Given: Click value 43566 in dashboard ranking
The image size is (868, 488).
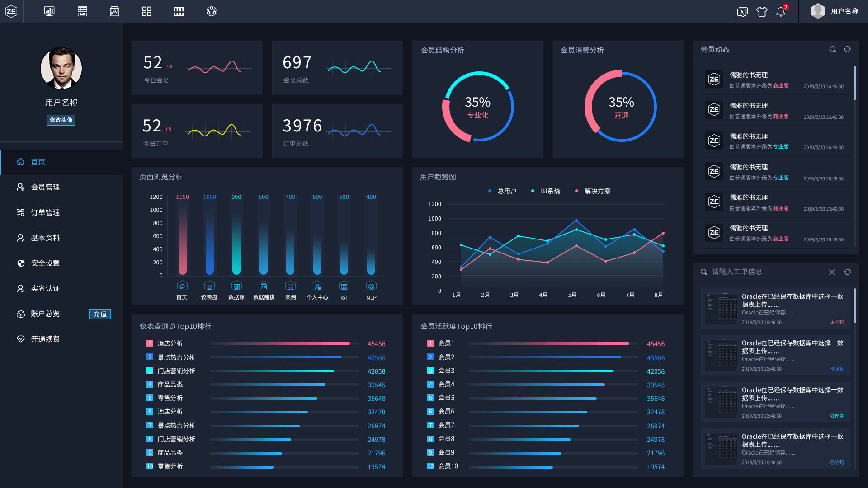Looking at the screenshot, I should (x=377, y=358).
